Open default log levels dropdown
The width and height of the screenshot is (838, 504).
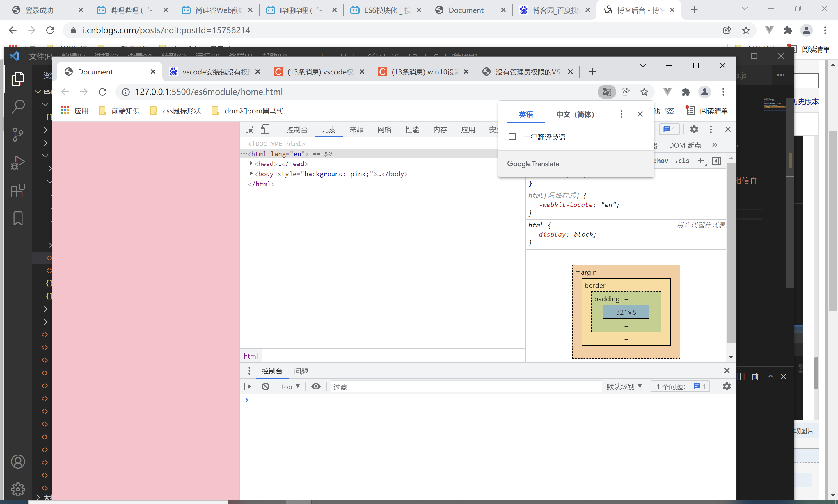point(624,387)
